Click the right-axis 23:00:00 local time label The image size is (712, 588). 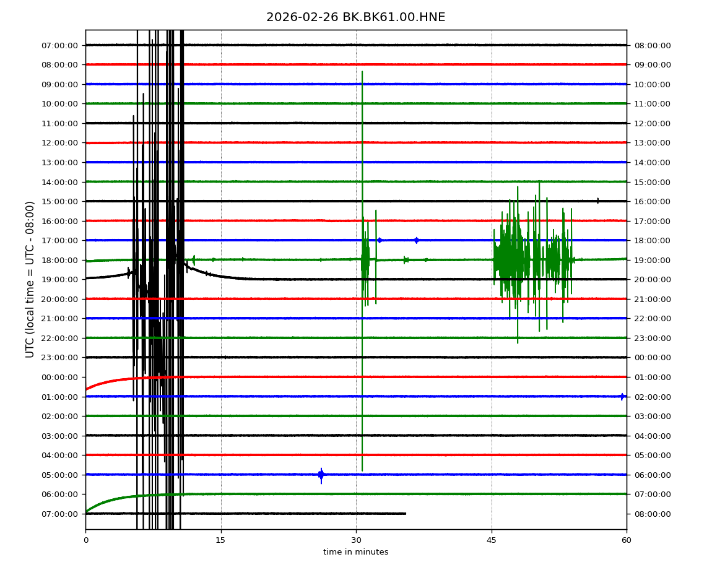(652, 338)
